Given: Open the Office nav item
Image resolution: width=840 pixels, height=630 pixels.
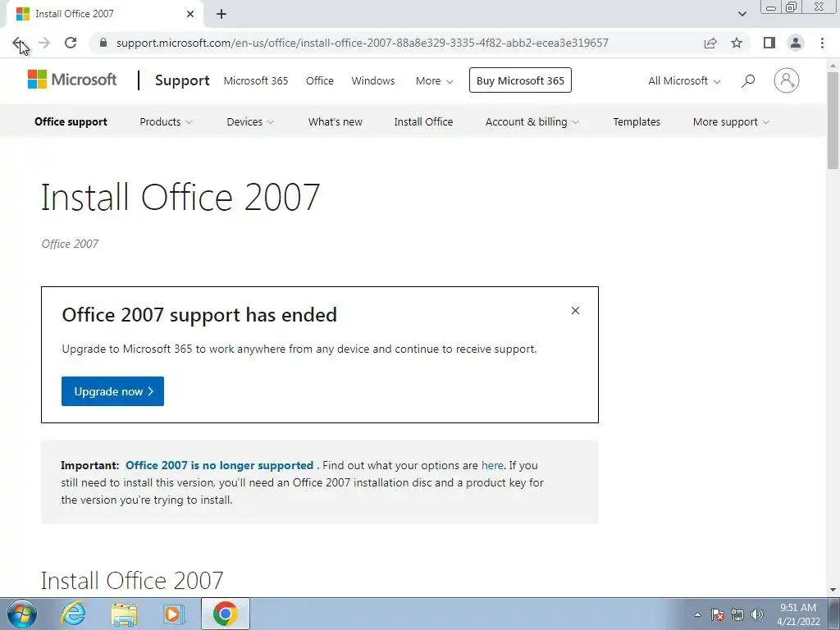Looking at the screenshot, I should (x=320, y=81).
